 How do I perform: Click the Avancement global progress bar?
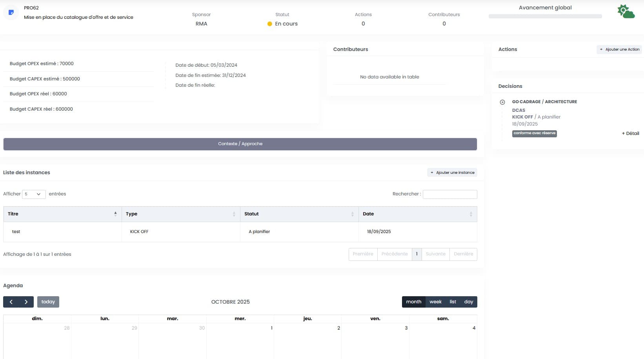[x=545, y=16]
